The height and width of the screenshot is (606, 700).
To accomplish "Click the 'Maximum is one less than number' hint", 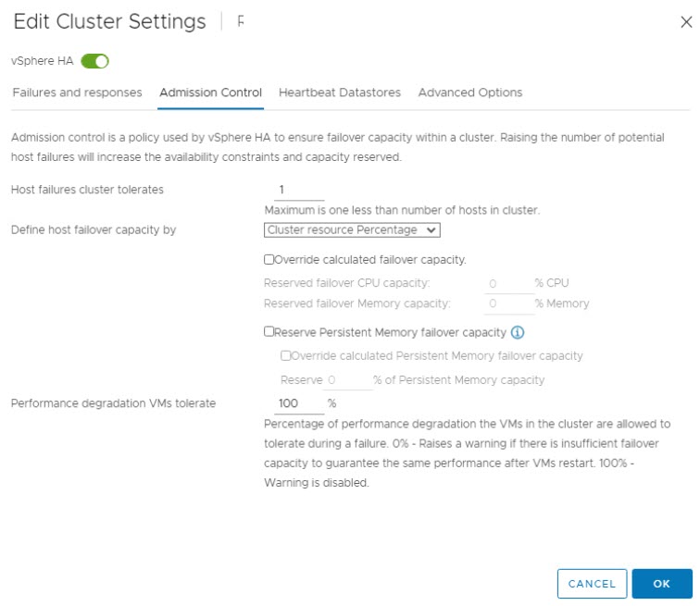I will [x=402, y=210].
